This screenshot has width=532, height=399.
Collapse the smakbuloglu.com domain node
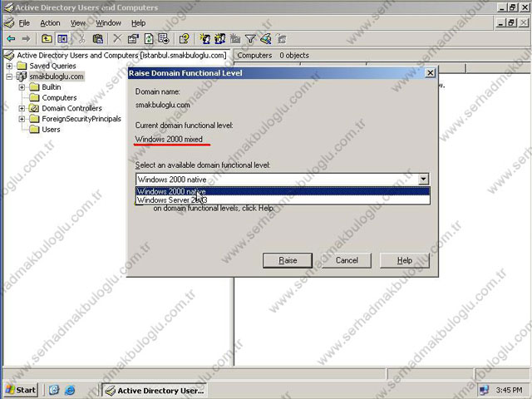pyautogui.click(x=9, y=76)
